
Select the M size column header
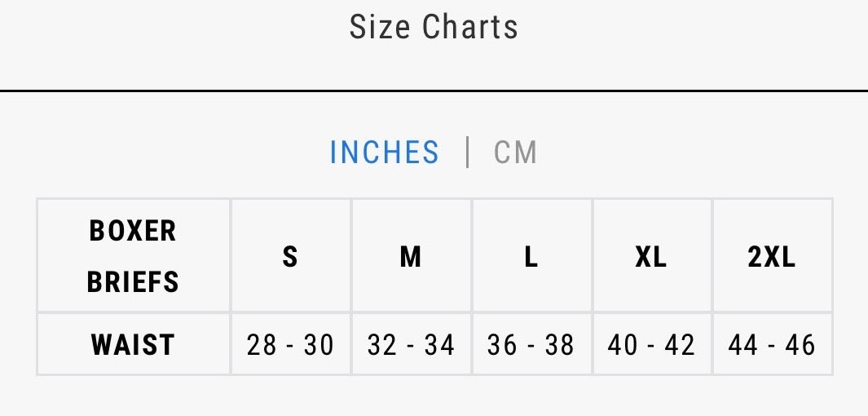pos(411,256)
